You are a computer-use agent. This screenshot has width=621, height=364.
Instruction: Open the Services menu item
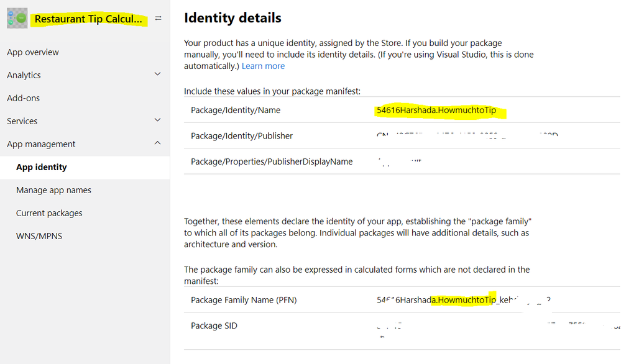(22, 121)
